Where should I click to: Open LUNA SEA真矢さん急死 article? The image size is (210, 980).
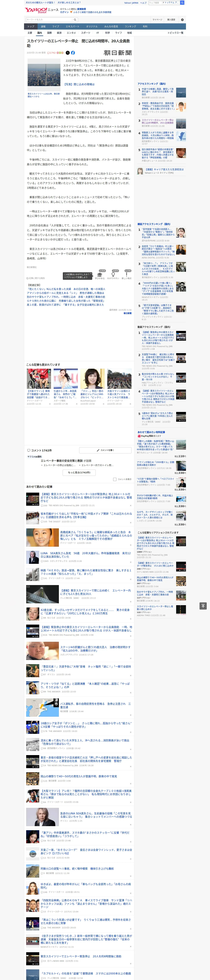(86, 555)
